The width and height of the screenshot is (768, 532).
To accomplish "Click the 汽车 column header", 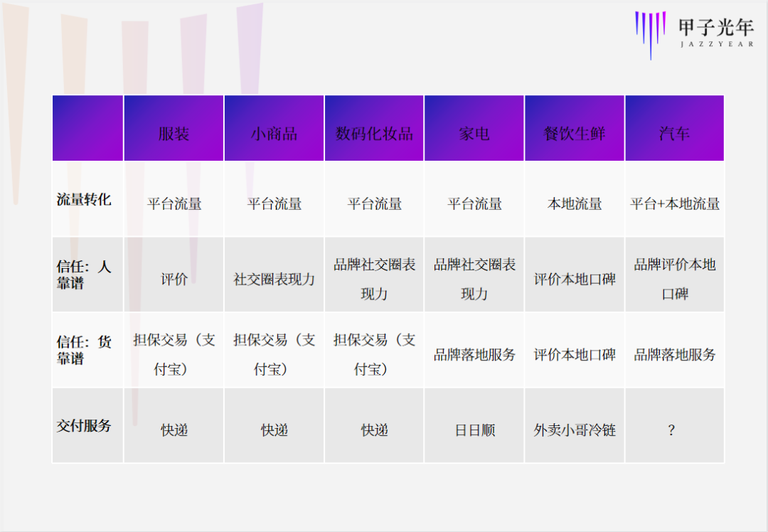I will 674,128.
